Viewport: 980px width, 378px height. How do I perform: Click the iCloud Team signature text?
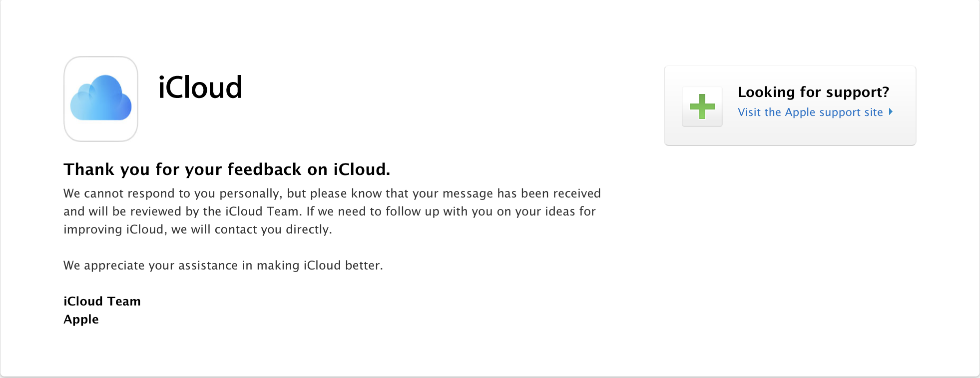[x=102, y=301]
